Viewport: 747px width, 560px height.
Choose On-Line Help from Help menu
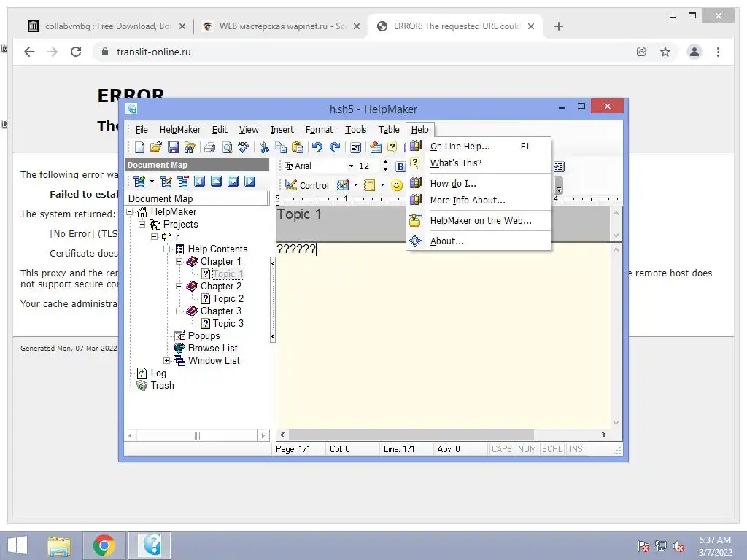(479, 146)
